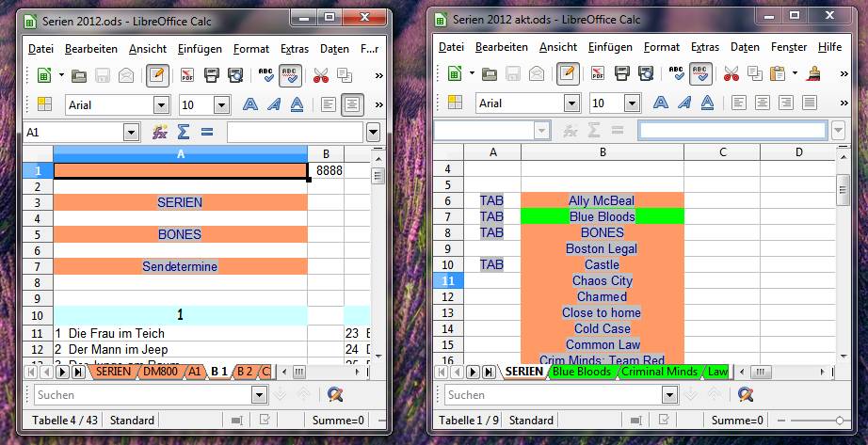The height and width of the screenshot is (445, 868).
Task: Click Open folder icon in Serien 2012.ods window
Action: click(78, 75)
